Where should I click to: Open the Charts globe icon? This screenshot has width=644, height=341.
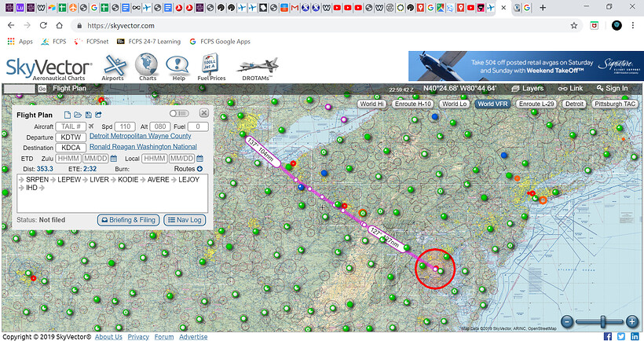(147, 67)
